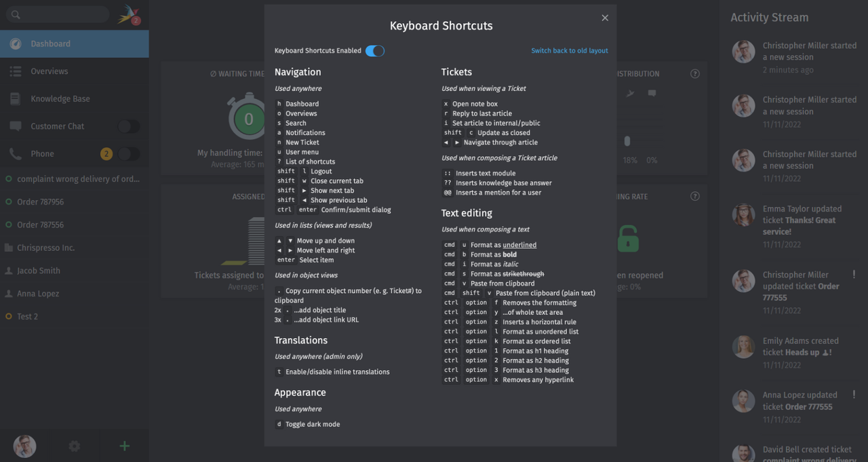
Task: Open settings via the gear icon
Action: coord(74,446)
